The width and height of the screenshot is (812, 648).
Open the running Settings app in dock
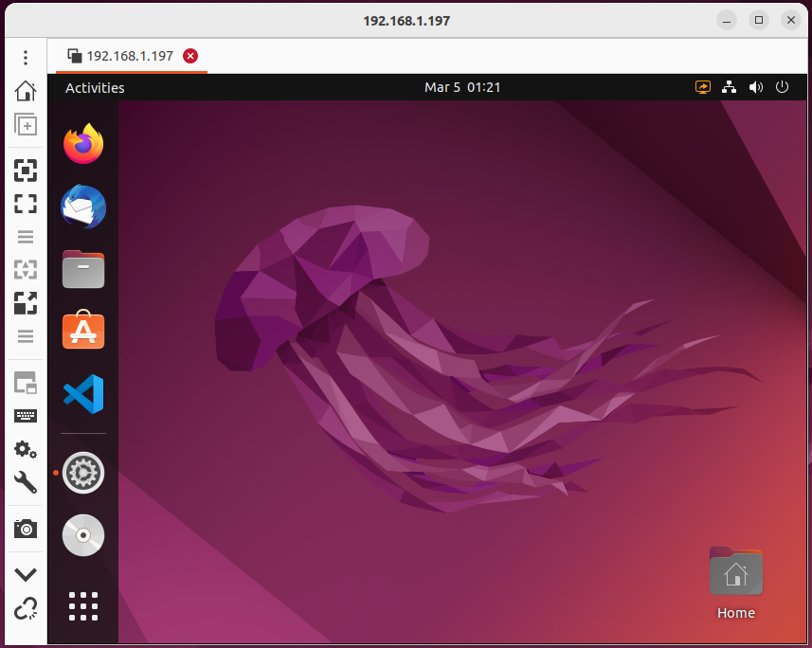pyautogui.click(x=83, y=473)
